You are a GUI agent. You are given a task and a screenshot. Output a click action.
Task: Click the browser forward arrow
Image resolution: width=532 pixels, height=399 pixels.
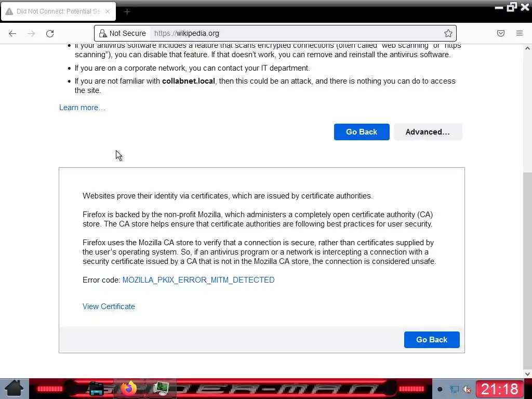click(31, 33)
